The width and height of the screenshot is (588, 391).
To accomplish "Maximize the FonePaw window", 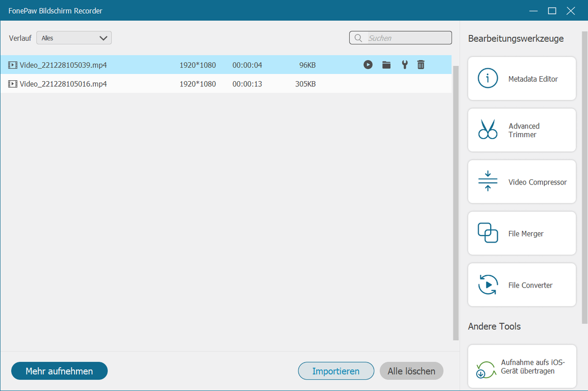I will click(x=552, y=11).
